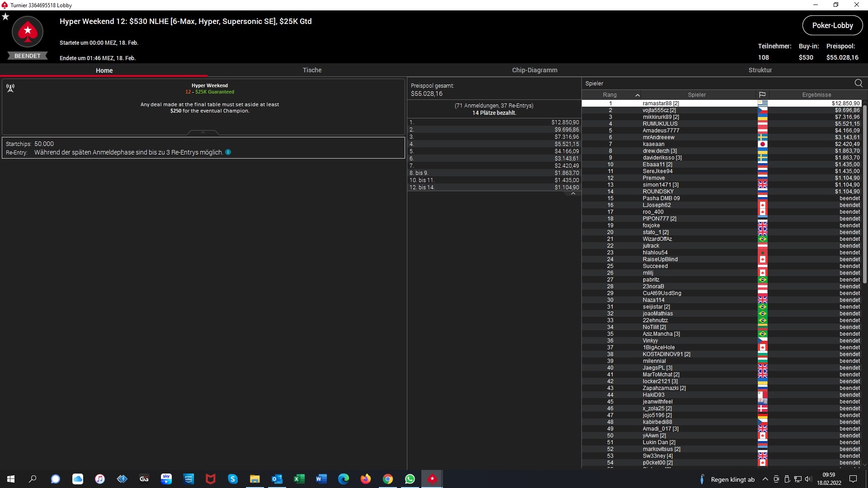This screenshot has width=868, height=488.
Task: Switch to the Tische tab
Action: 312,70
